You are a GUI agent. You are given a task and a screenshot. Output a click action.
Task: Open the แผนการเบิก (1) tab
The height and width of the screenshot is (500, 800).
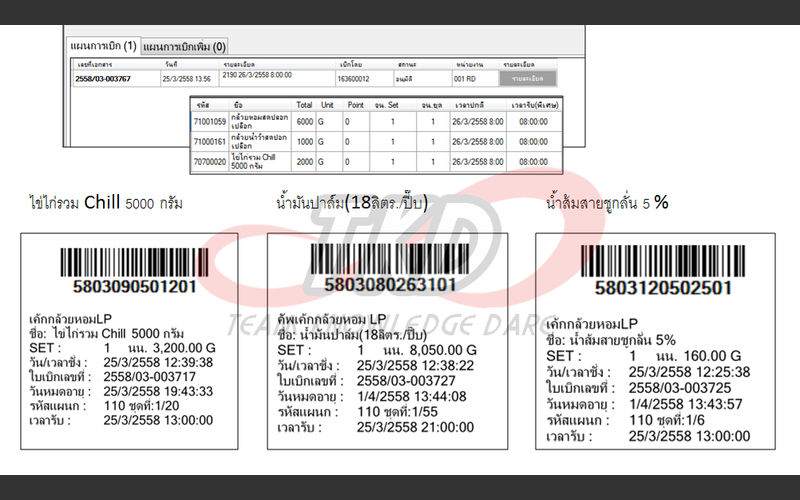[x=104, y=46]
